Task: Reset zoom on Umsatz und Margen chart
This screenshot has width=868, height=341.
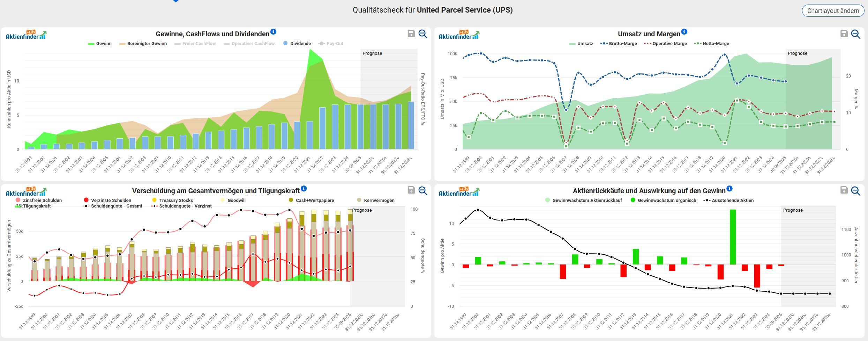Action: point(855,34)
